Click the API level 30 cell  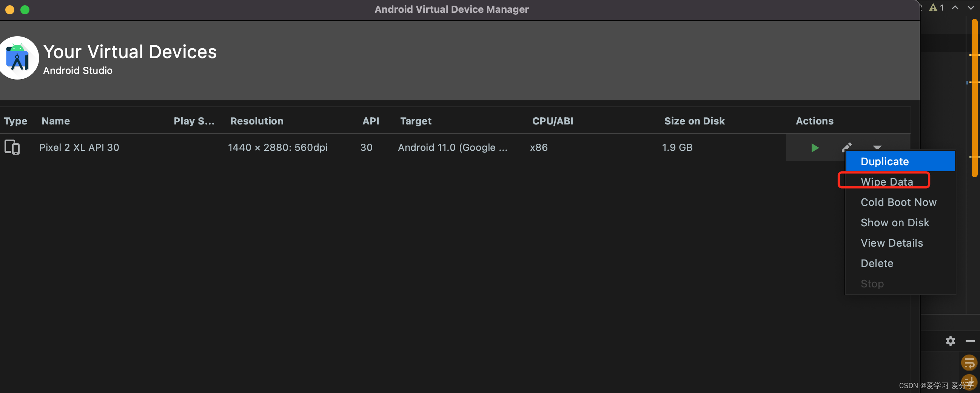(x=366, y=147)
